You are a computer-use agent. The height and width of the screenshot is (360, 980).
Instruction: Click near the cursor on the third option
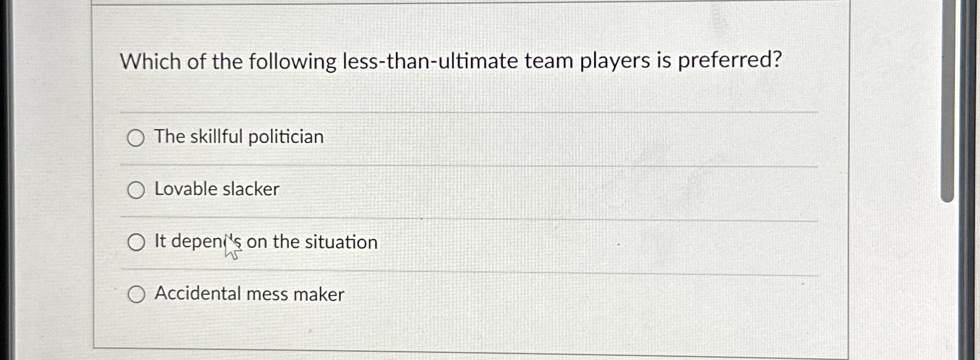231,249
